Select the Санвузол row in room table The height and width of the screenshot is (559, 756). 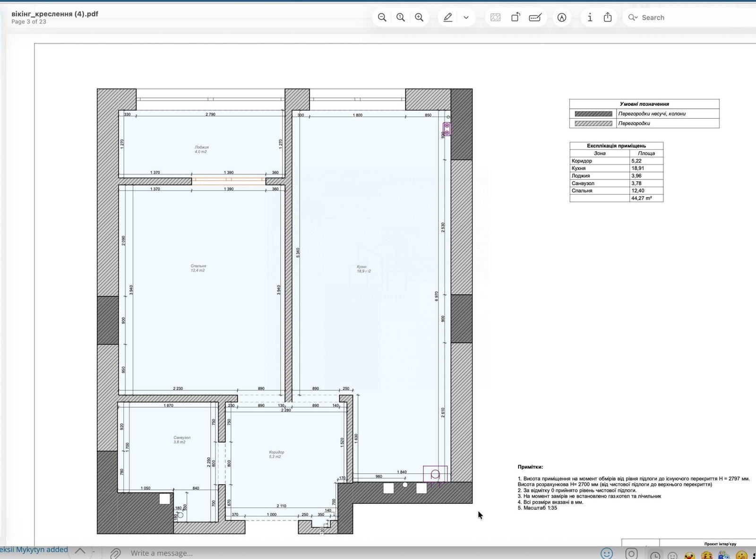click(616, 183)
